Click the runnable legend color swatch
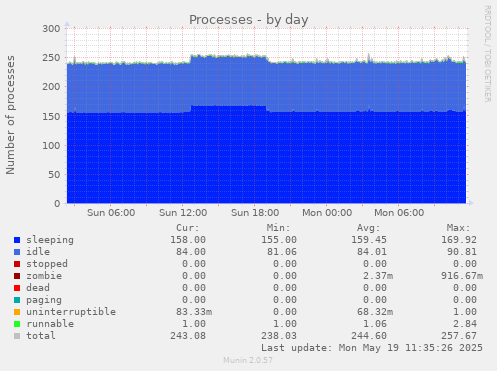Viewport: 497px width, 371px height. coord(17,324)
